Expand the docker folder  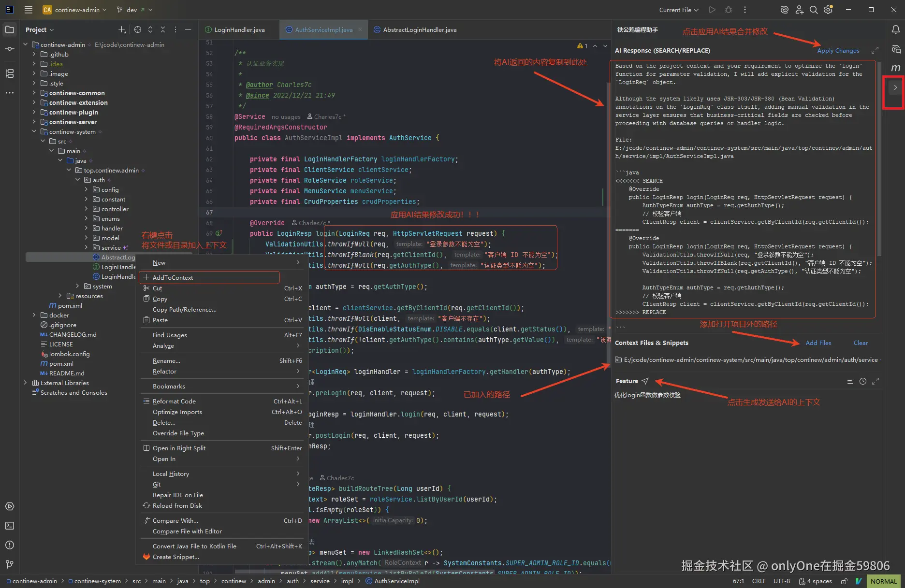coord(34,315)
